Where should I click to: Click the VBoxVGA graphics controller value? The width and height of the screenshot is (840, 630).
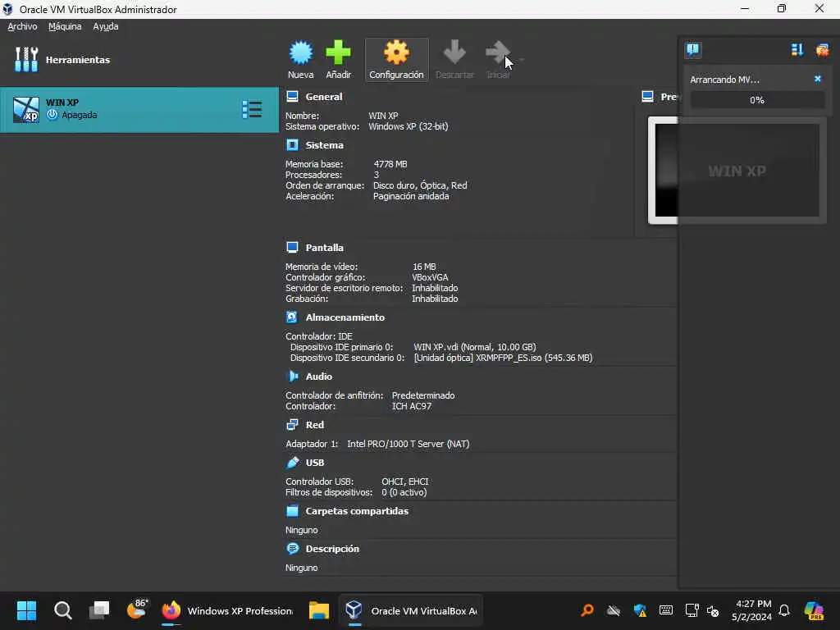point(430,277)
